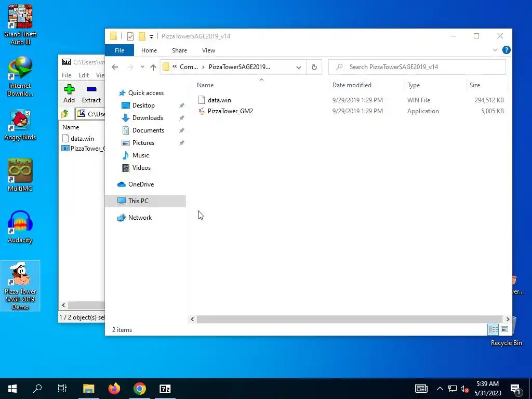Select the Internet Download Manager desktop icon

coord(20,77)
